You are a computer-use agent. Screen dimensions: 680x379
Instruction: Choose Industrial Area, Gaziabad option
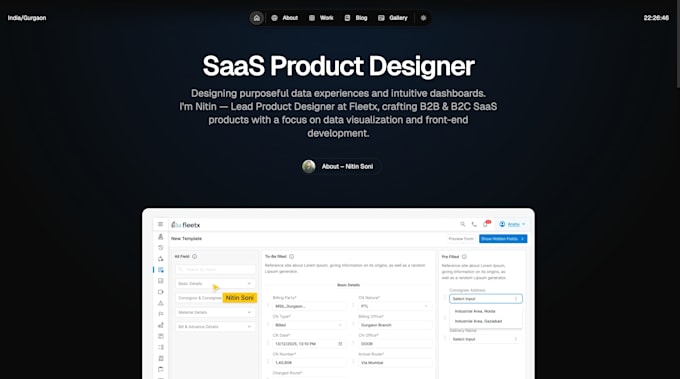[x=478, y=321]
